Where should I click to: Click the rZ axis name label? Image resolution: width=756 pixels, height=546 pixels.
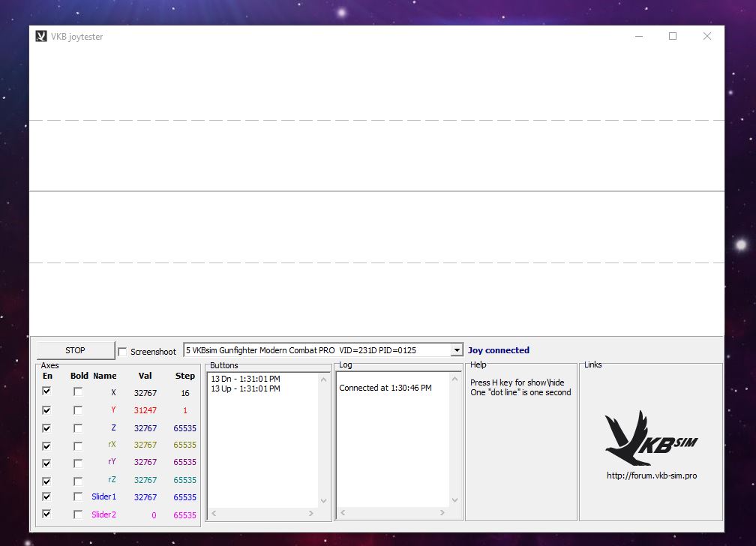click(112, 479)
